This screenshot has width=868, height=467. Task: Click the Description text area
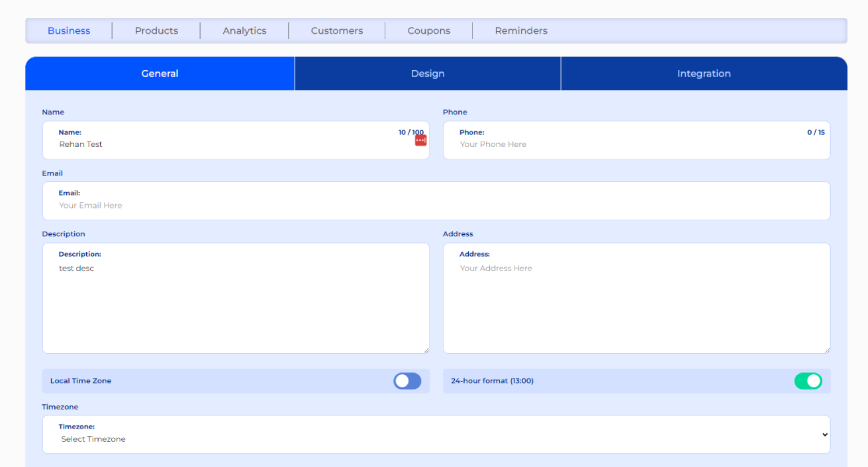(235, 304)
